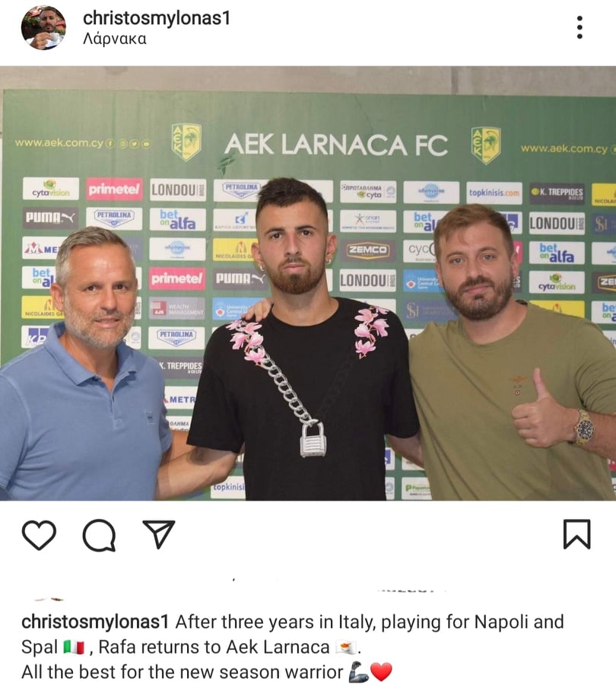Share the post via paper plane icon

pos(159,533)
